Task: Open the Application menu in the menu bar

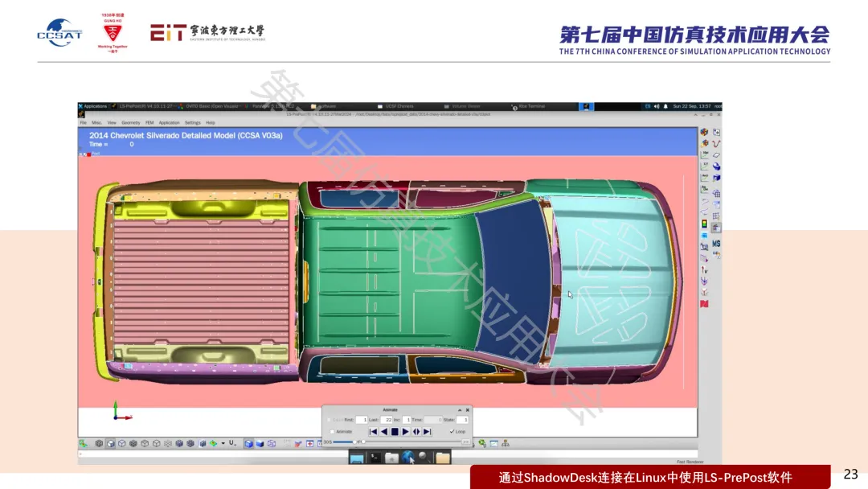Action: tap(169, 123)
